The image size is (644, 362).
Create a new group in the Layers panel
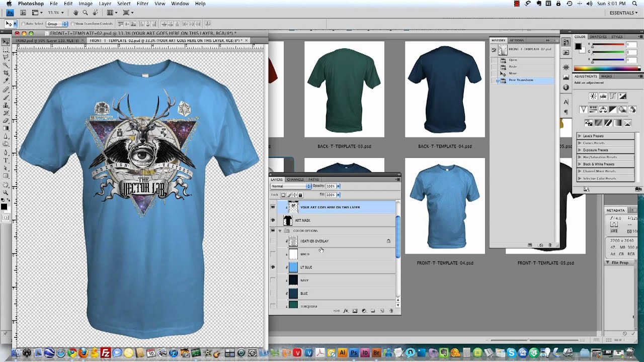point(373,311)
